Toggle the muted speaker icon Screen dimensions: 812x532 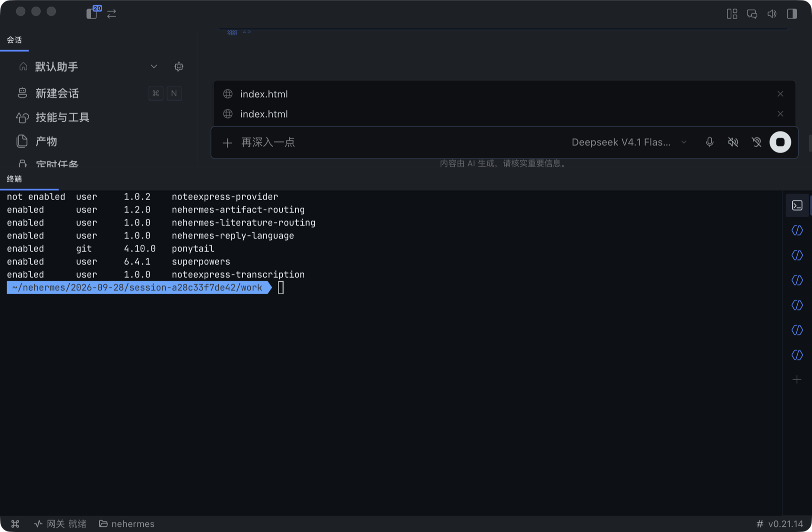(733, 142)
